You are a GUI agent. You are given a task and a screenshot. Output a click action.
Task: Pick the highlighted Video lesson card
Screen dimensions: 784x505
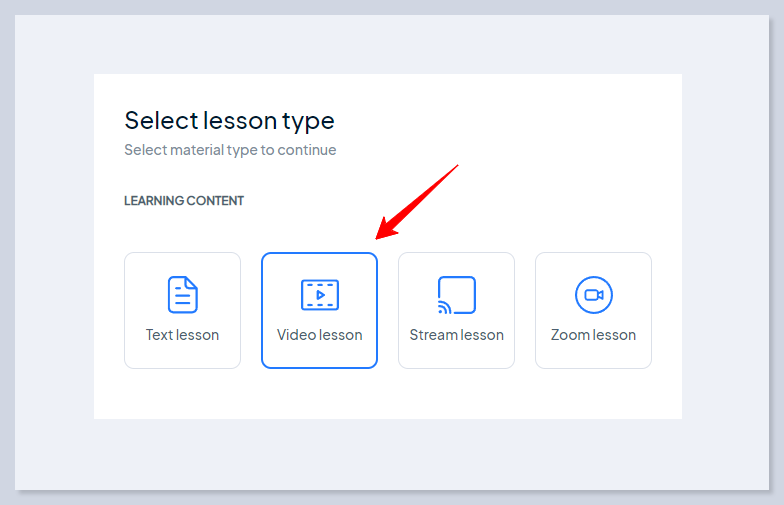pyautogui.click(x=320, y=310)
